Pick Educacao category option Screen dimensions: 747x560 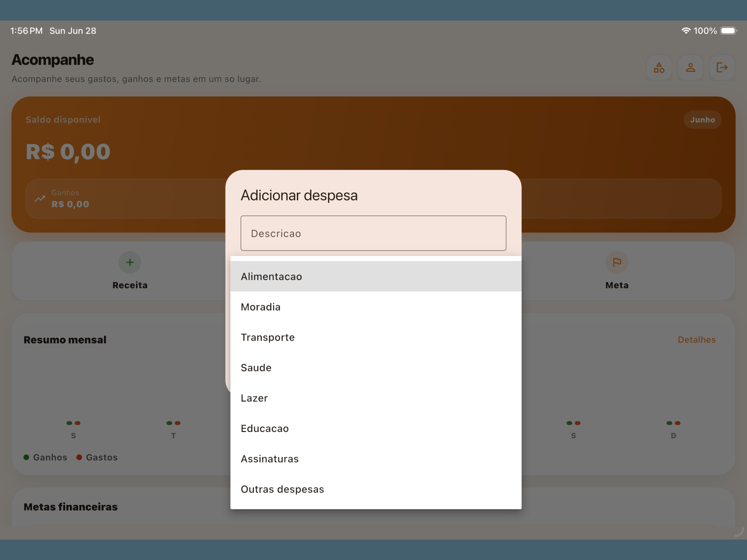tap(376, 428)
